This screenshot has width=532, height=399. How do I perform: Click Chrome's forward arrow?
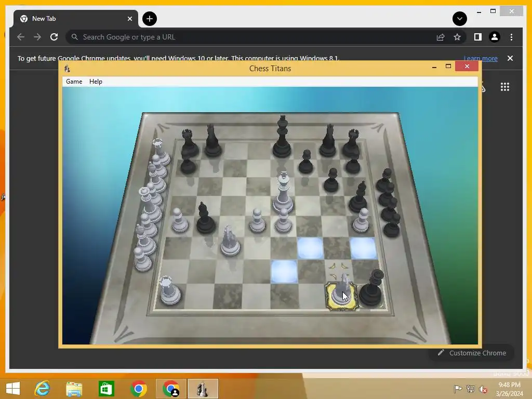click(37, 37)
